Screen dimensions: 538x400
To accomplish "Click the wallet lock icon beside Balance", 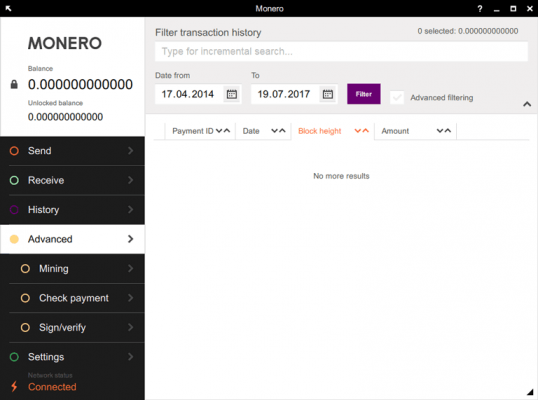I will point(14,84).
